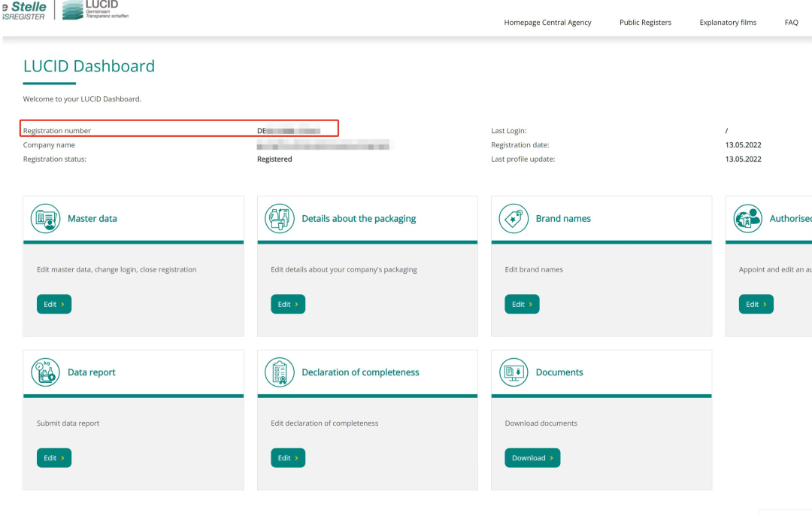The width and height of the screenshot is (812, 516).
Task: Click the Details about the packaging icon
Action: pos(280,219)
